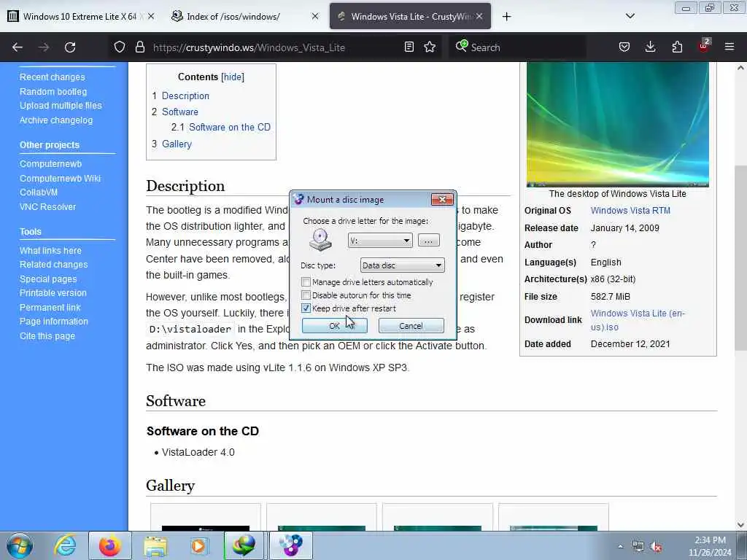The height and width of the screenshot is (560, 747).
Task: Select the Windows Vista Lite tab
Action: tap(410, 17)
